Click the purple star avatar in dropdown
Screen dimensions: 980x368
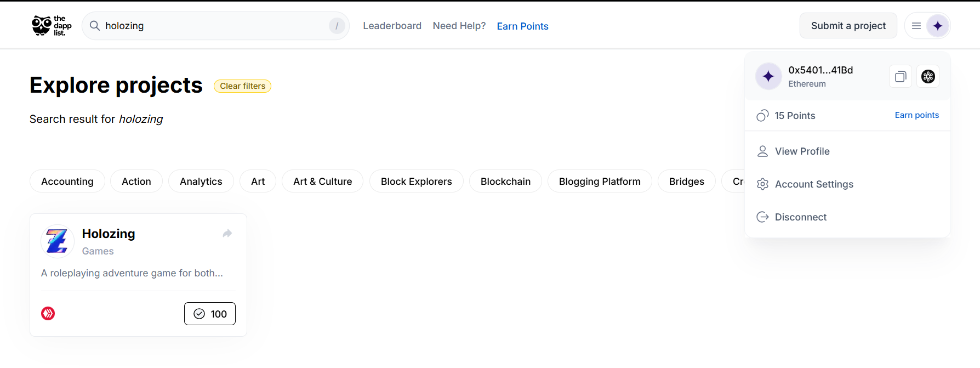(x=768, y=76)
